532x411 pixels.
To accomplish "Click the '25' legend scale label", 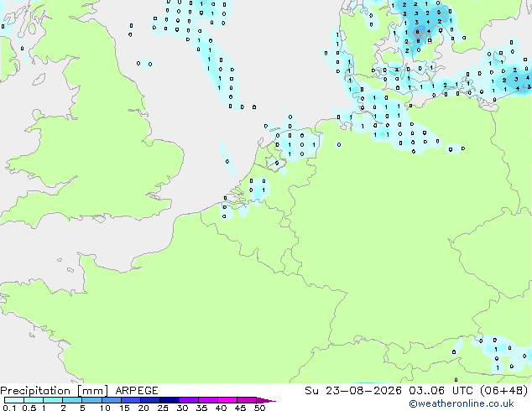I will 163,408.
